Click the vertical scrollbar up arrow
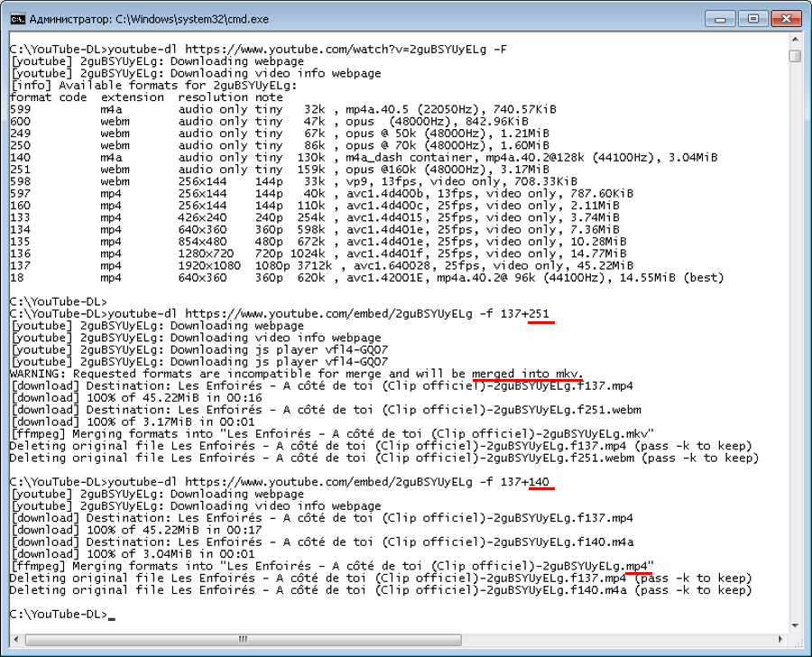The height and width of the screenshot is (657, 812). point(795,39)
